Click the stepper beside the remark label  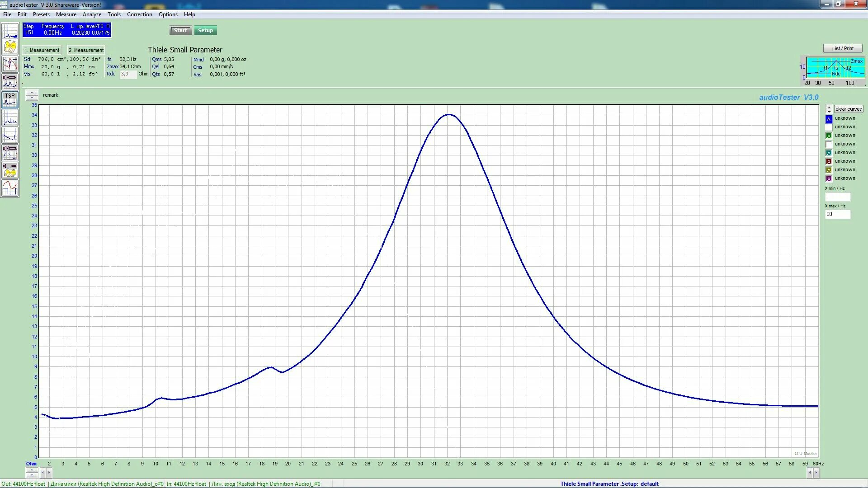32,95
